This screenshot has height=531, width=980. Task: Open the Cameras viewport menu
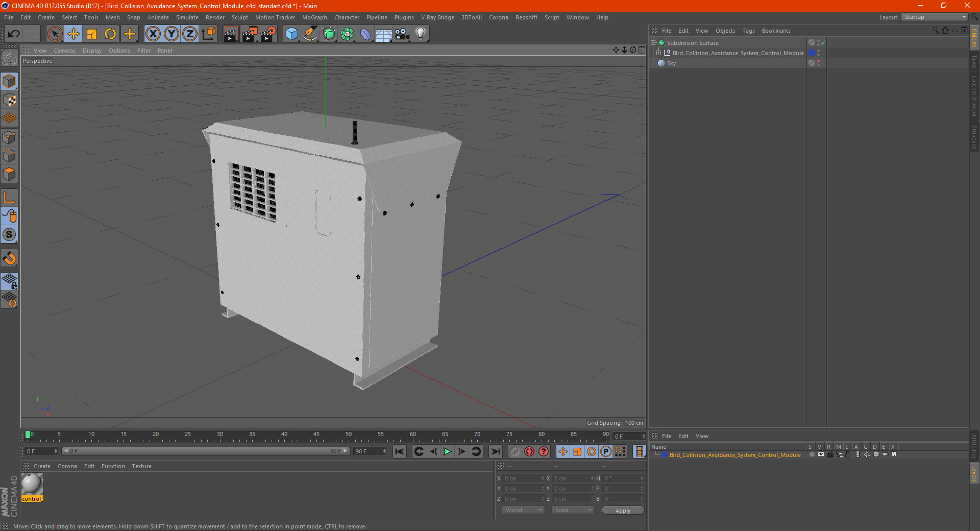click(64, 51)
